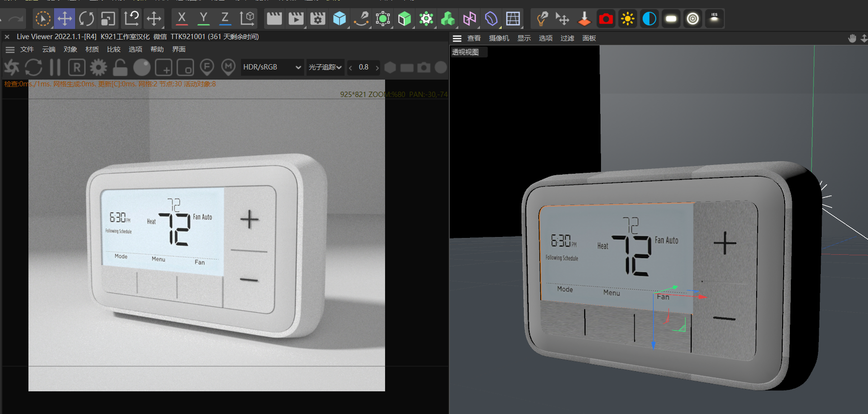Open the 比较 menu

point(114,49)
